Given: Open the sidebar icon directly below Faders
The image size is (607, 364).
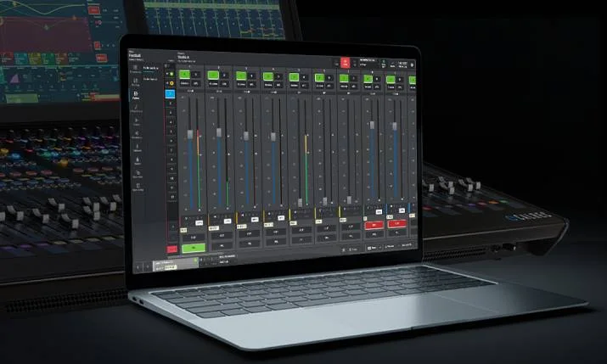Looking at the screenshot, I should coord(137,109).
